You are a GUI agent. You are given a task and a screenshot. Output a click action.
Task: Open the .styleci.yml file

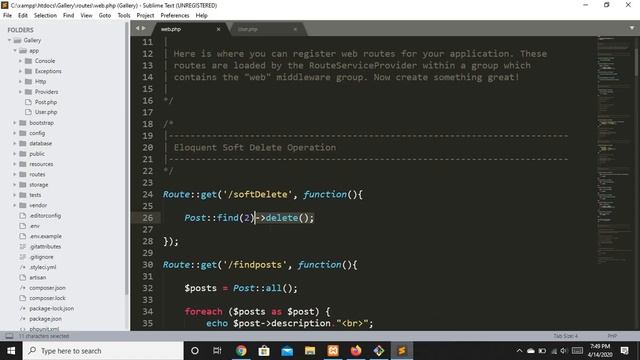42,267
